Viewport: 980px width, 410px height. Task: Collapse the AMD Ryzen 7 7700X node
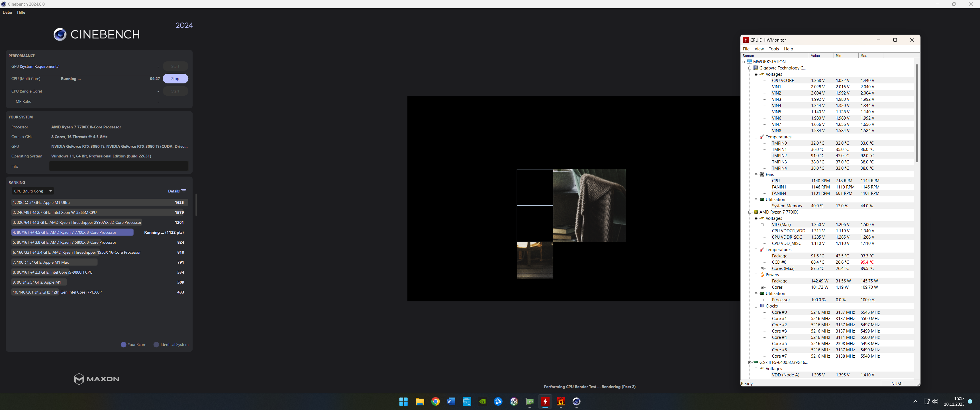coord(750,212)
